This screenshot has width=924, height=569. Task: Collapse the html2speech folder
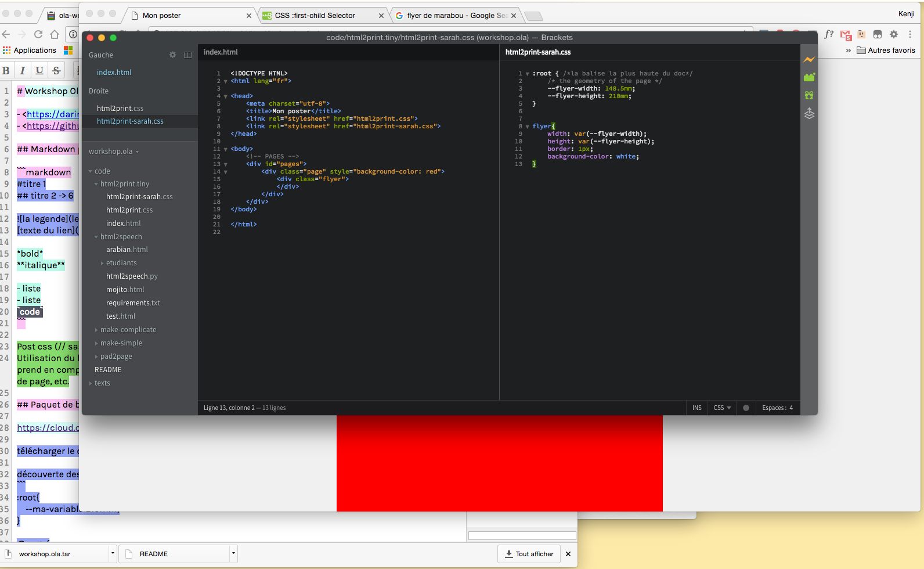pos(96,237)
